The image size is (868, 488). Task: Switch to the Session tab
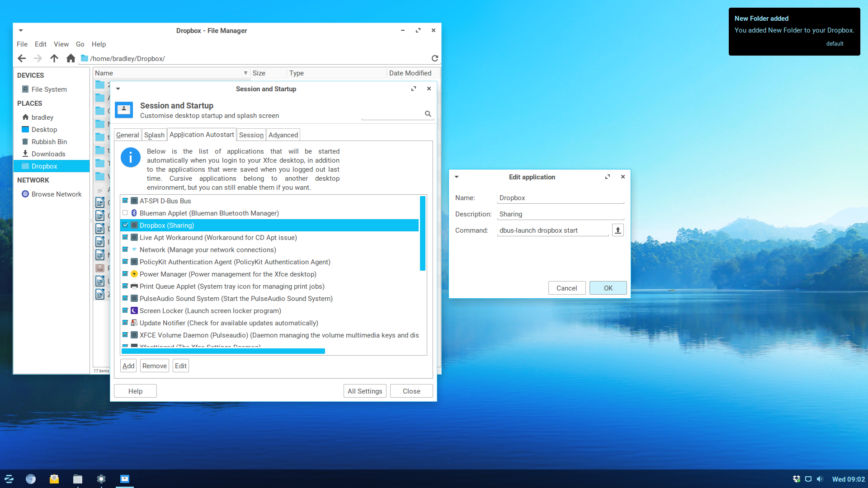point(251,135)
